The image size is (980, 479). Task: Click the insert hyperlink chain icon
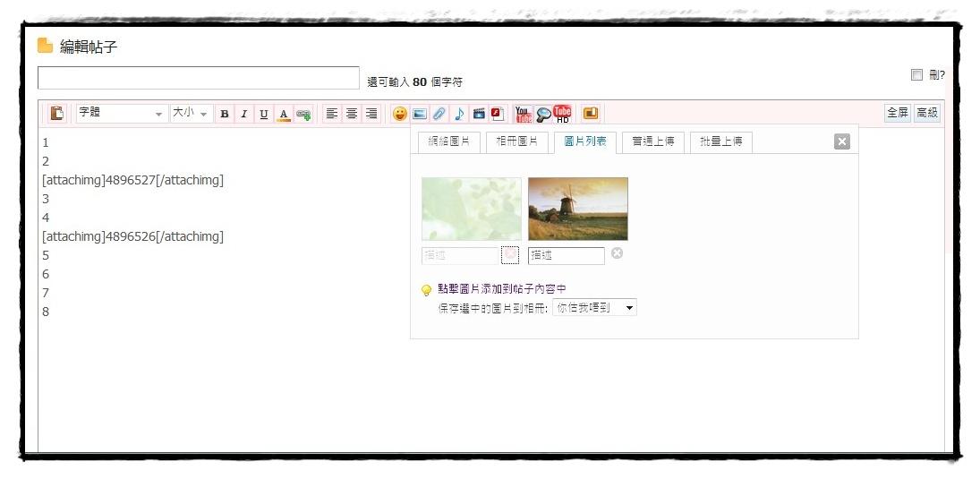[x=303, y=115]
